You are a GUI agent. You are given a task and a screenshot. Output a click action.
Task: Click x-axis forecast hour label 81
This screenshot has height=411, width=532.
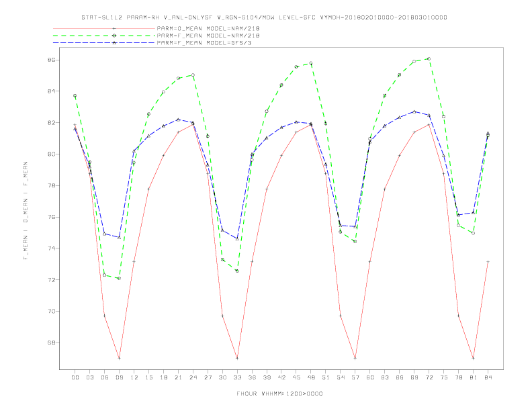click(474, 377)
